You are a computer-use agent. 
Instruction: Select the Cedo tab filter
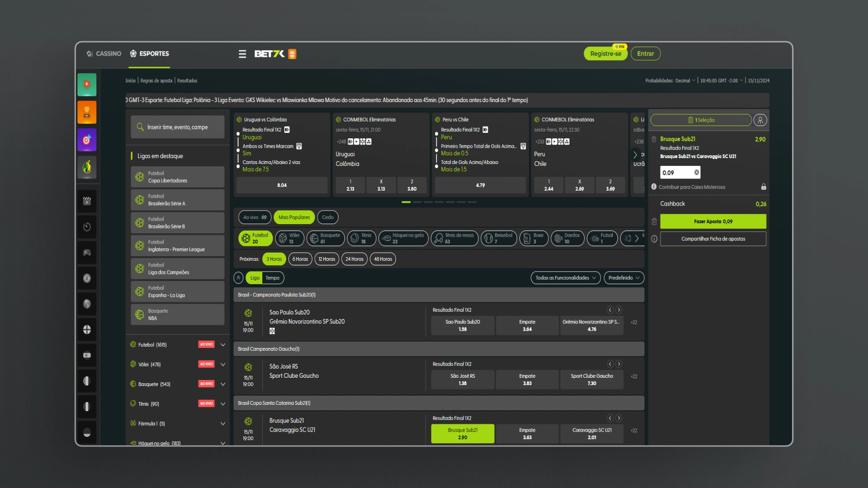327,217
